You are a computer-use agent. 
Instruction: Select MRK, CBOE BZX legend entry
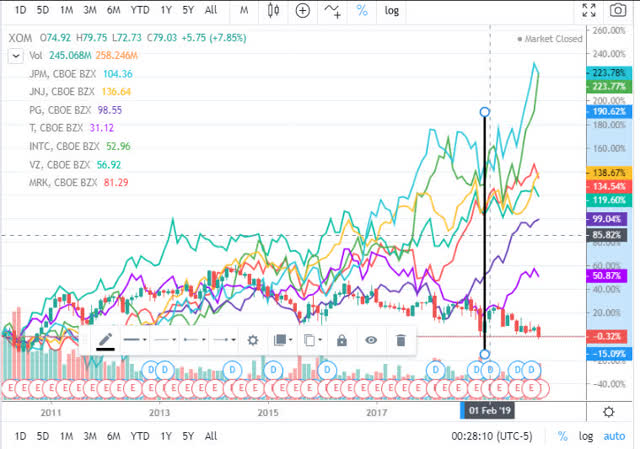[63, 182]
